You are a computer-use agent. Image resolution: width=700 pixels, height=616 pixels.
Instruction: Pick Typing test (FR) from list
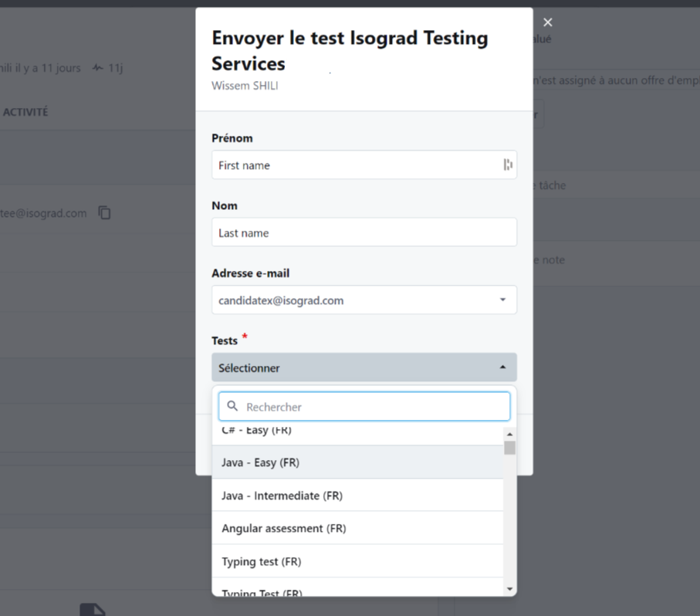click(x=357, y=561)
